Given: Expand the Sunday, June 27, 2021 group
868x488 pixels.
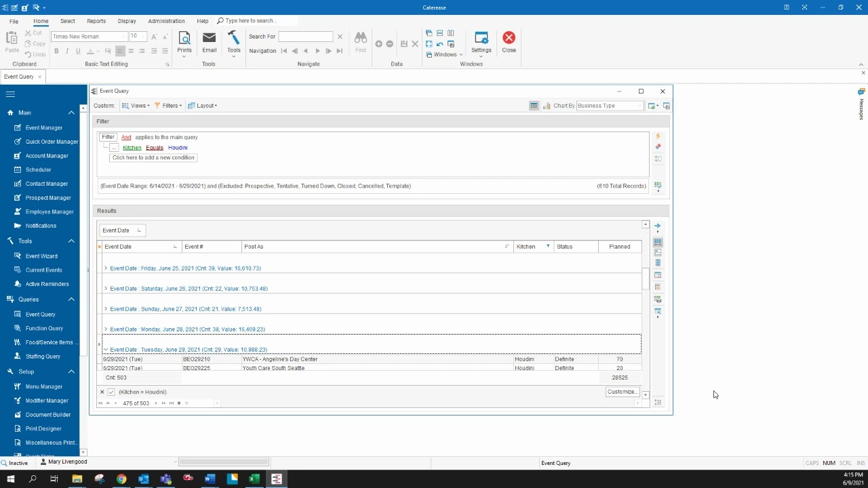Looking at the screenshot, I should pyautogui.click(x=106, y=309).
